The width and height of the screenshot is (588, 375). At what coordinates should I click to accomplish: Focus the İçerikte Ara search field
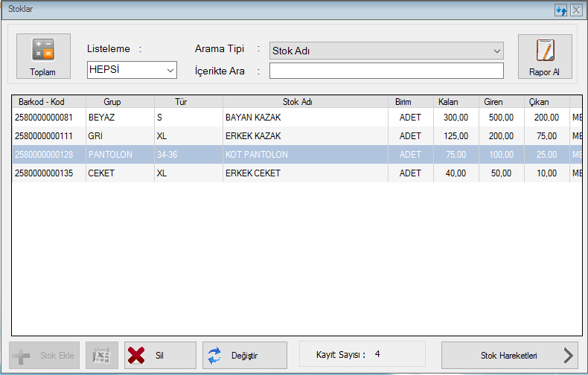click(386, 71)
